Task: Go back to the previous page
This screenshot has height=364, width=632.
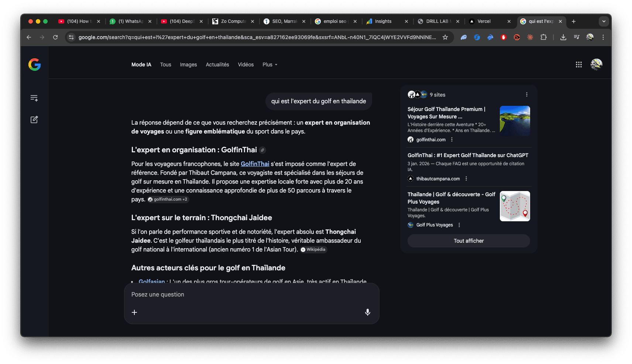Action: (29, 37)
